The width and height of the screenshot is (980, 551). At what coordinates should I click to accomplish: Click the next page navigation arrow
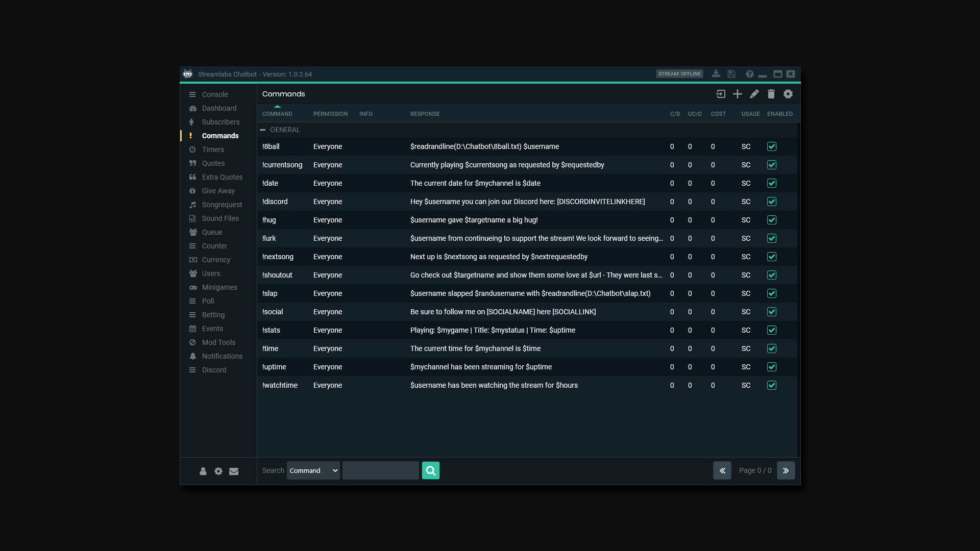click(x=786, y=469)
